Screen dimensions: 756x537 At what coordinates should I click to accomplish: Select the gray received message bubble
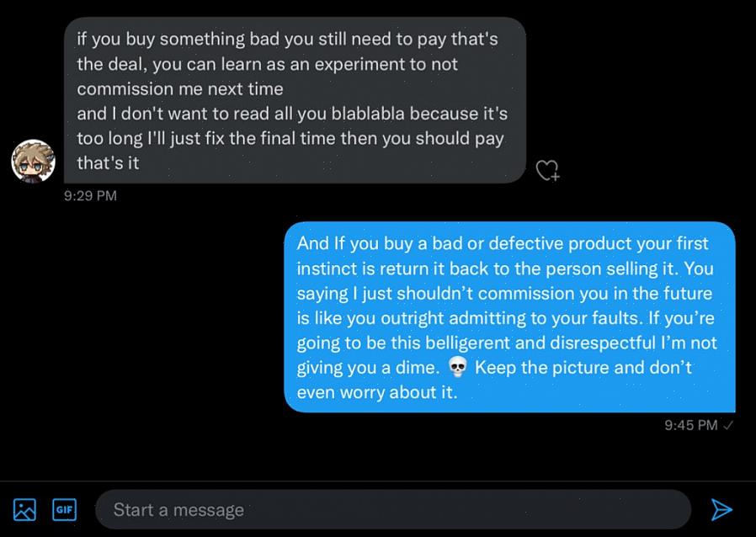coord(295,100)
